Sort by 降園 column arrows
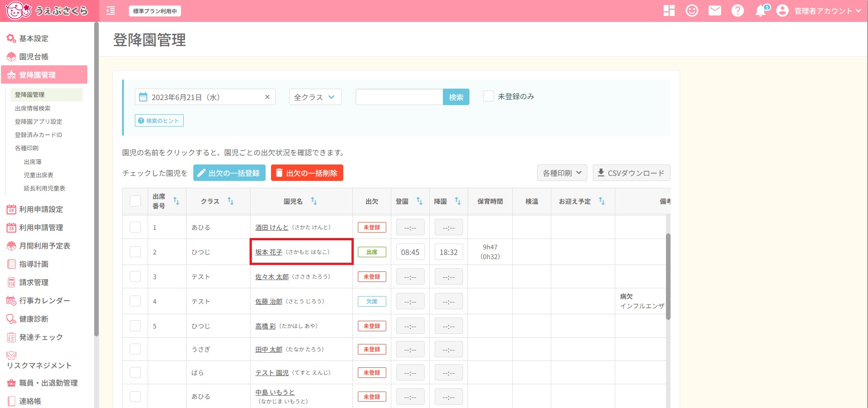The image size is (868, 408). [x=458, y=201]
